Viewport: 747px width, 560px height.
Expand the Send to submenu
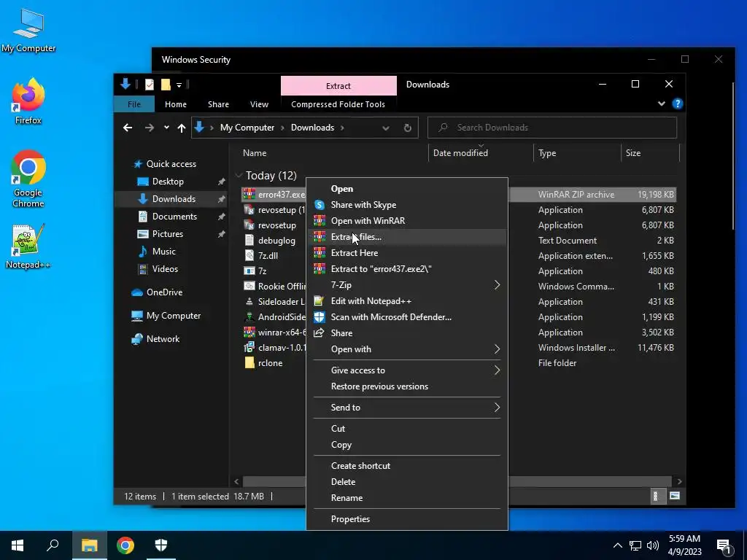click(x=407, y=408)
